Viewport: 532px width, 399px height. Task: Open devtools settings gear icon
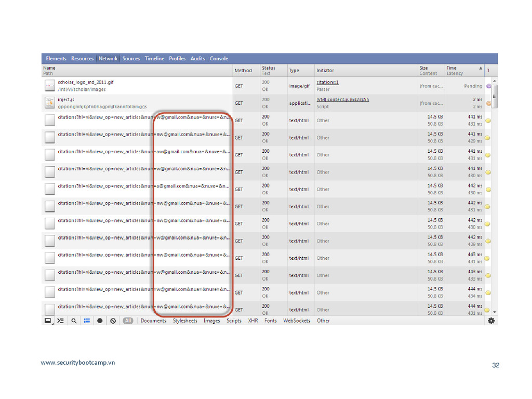tap(491, 321)
